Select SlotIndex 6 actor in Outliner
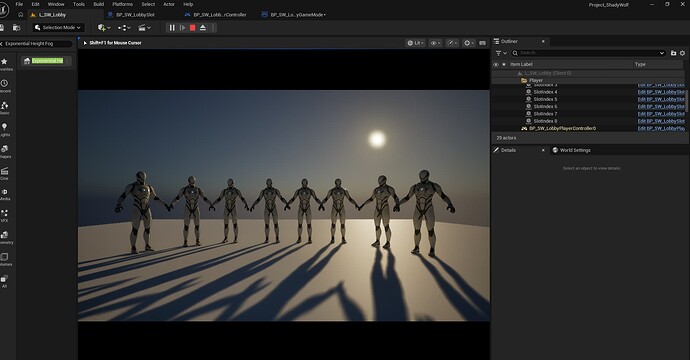The height and width of the screenshot is (360, 690). coord(545,107)
